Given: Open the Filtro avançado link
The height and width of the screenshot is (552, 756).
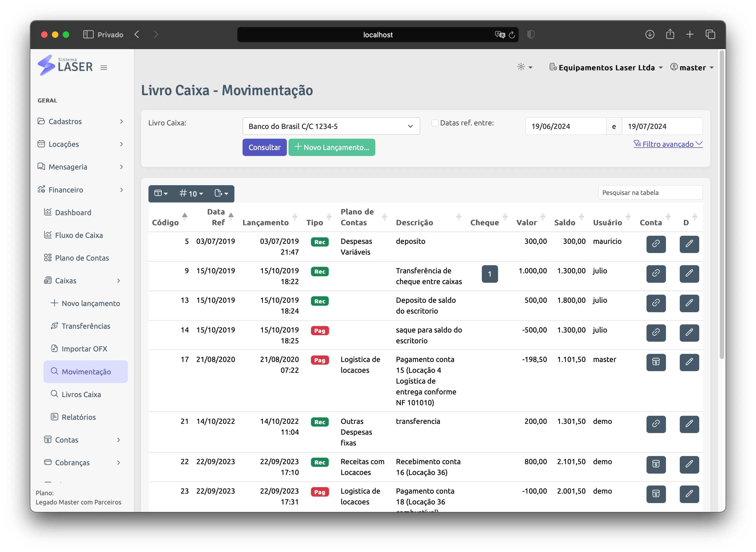Looking at the screenshot, I should pyautogui.click(x=668, y=144).
